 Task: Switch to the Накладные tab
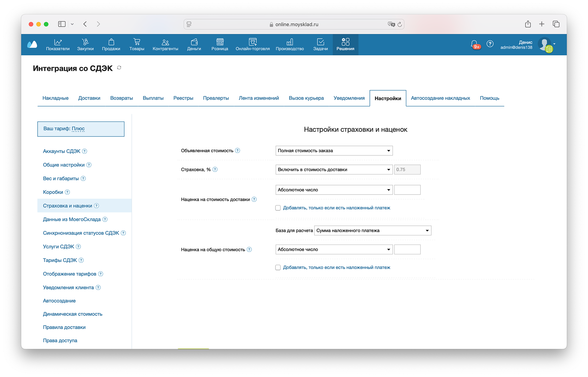(x=55, y=98)
